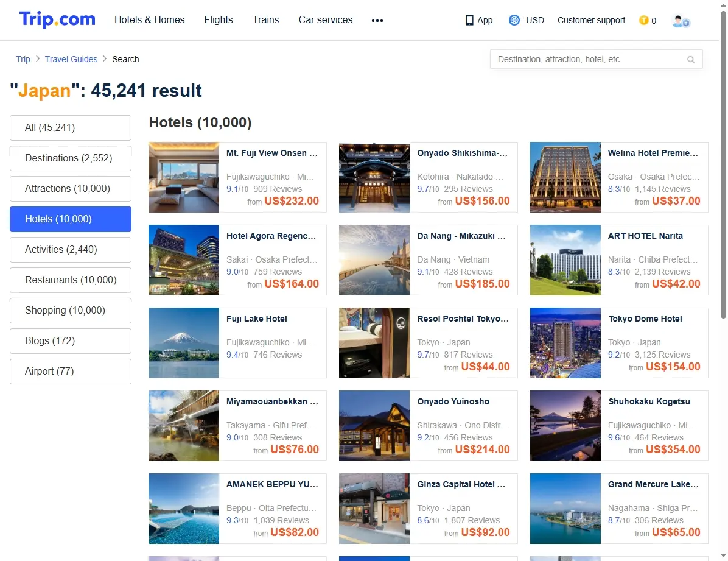This screenshot has width=728, height=561.
Task: Click the ART HOTEL Narita title
Action: coord(645,236)
